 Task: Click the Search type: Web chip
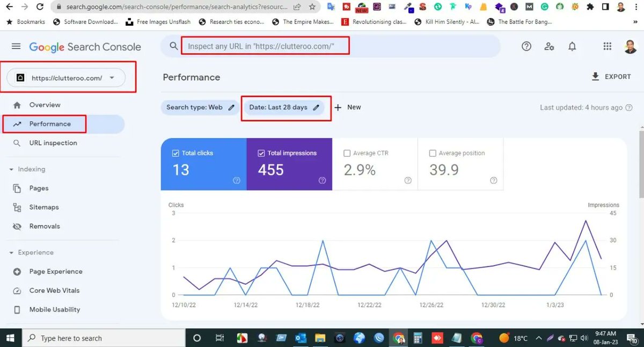point(200,107)
